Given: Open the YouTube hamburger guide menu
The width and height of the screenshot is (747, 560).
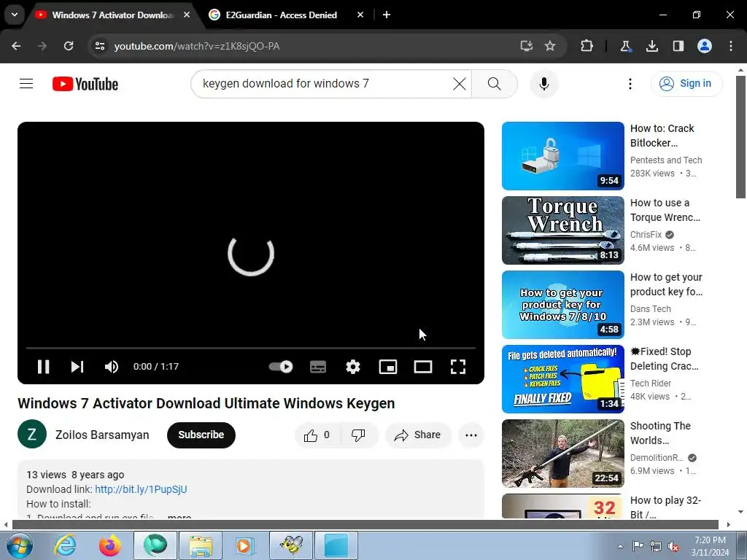Looking at the screenshot, I should tap(26, 84).
